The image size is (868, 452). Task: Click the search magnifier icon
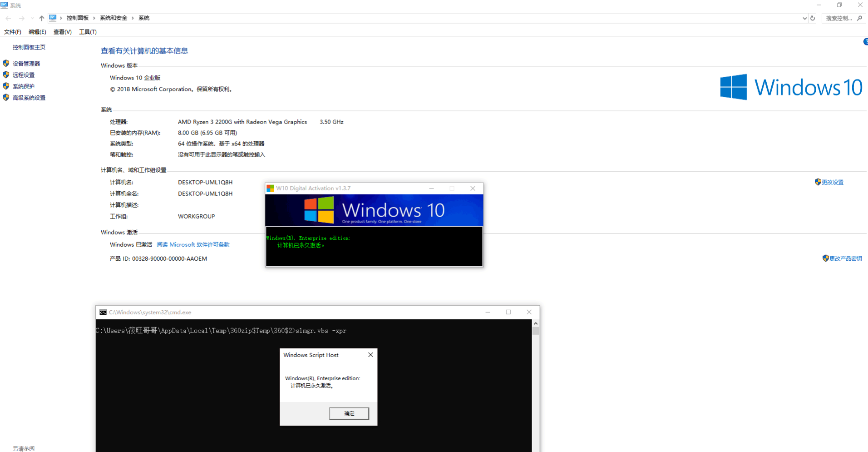[859, 18]
